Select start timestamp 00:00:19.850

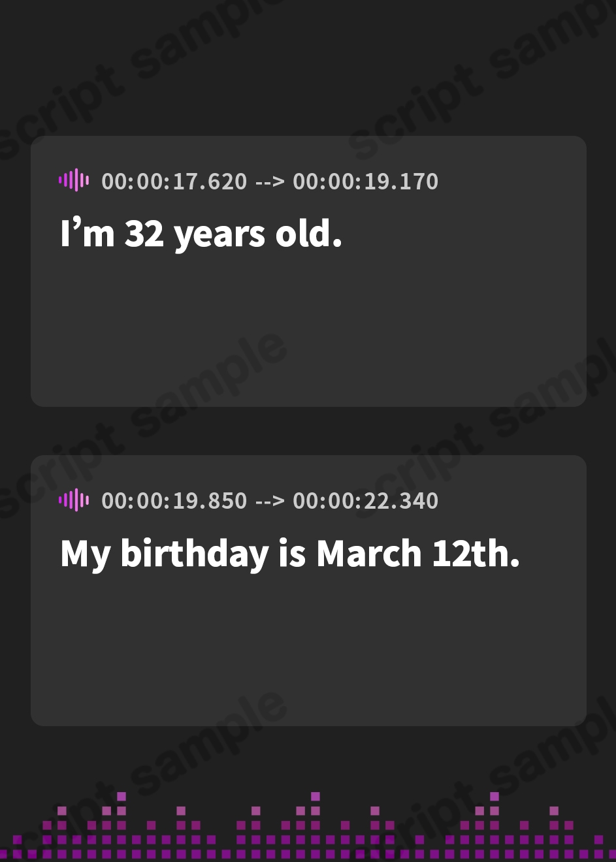click(174, 501)
